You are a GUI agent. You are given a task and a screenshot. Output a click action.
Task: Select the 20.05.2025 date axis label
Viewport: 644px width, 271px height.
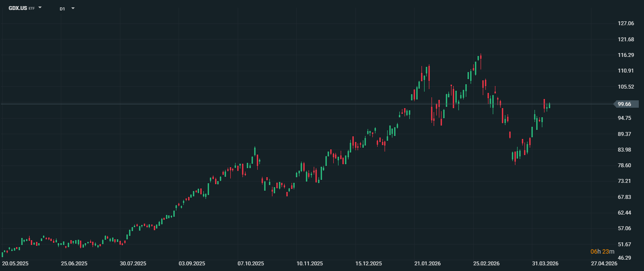(15, 264)
